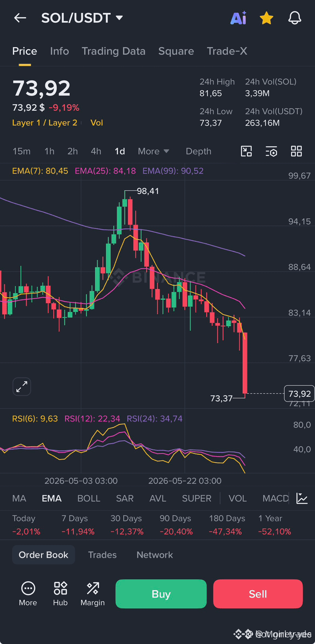Select the Order Book tab
The height and width of the screenshot is (644, 315).
[43, 555]
